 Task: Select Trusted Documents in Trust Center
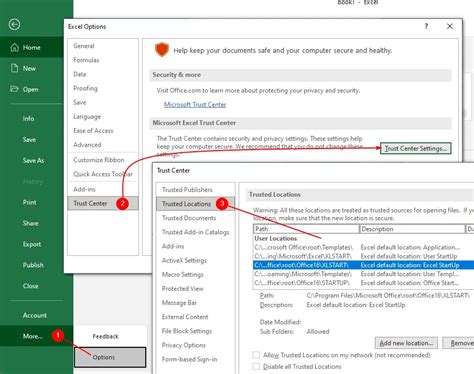coord(189,218)
